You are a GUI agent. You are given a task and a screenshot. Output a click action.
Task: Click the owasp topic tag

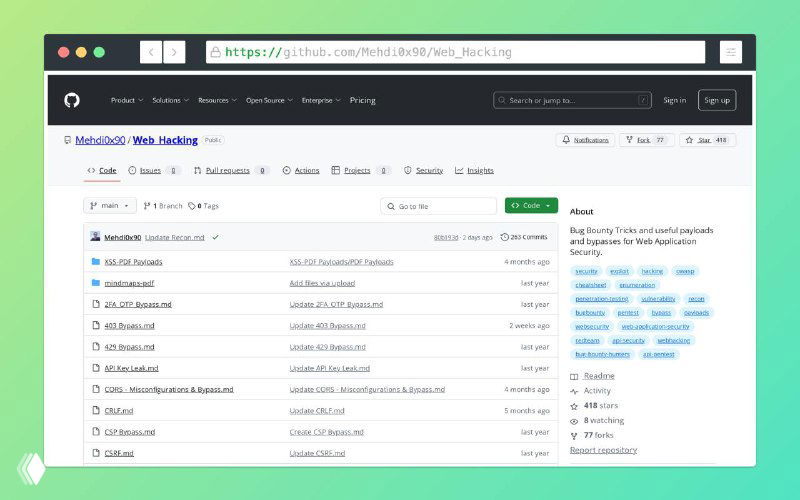pos(685,271)
